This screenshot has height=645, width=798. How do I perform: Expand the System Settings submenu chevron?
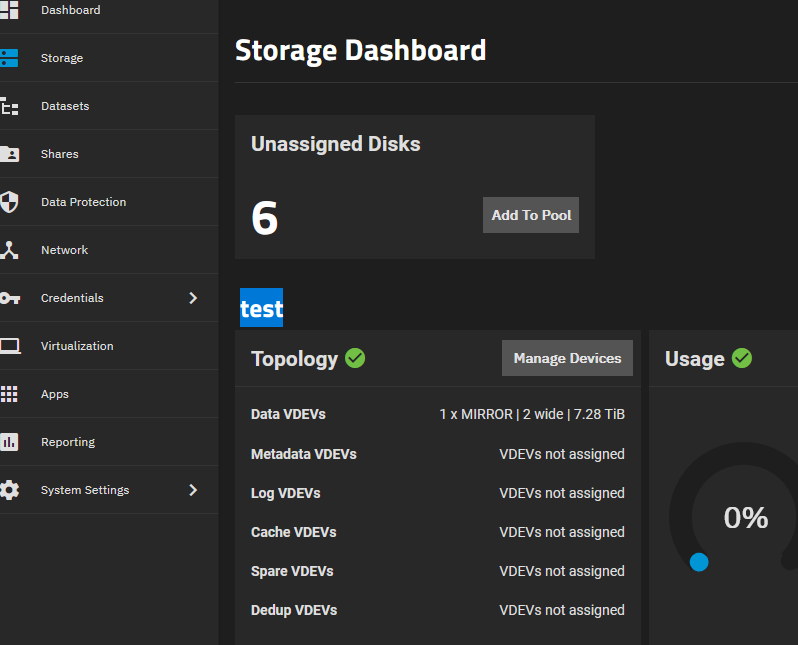click(x=193, y=490)
